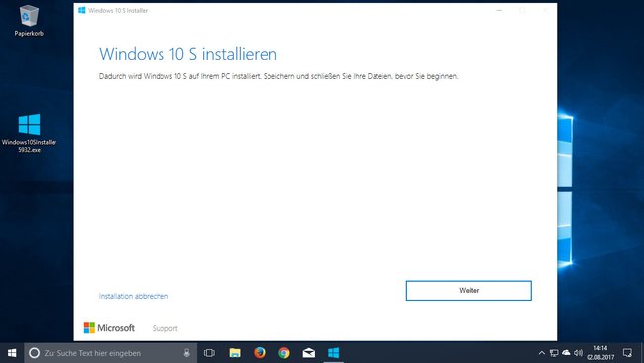Open Task View from taskbar
644x363 pixels.
(209, 353)
